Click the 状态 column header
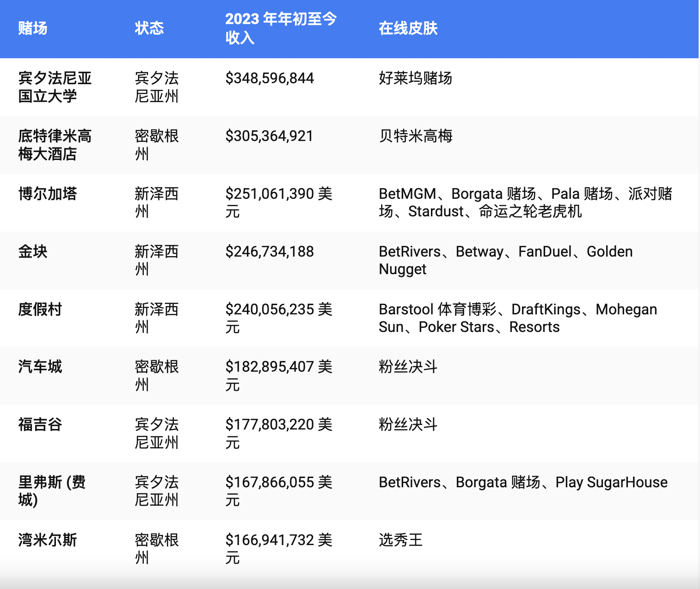Image resolution: width=700 pixels, height=589 pixels. pos(149,28)
